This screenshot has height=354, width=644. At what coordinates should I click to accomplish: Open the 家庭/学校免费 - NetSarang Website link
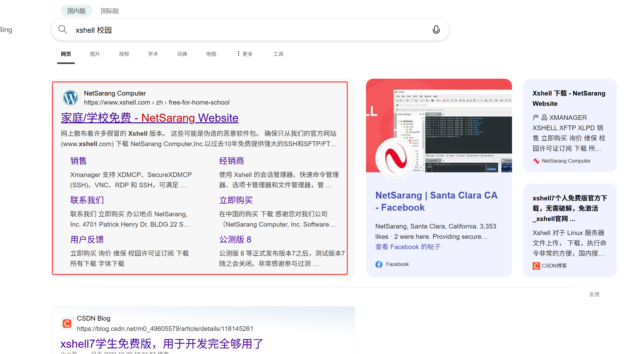point(149,118)
